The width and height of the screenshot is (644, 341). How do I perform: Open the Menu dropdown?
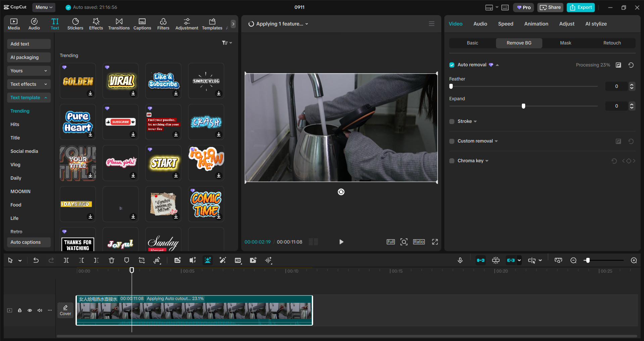click(x=44, y=7)
